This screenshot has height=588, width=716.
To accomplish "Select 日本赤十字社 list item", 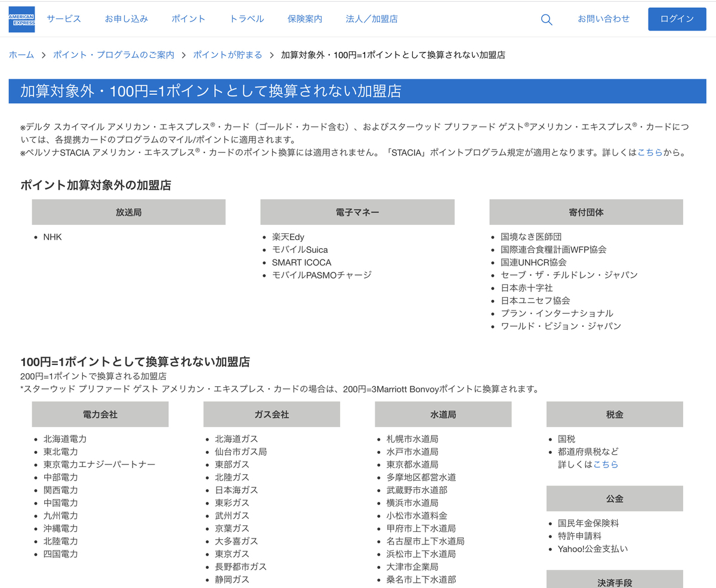I will (x=527, y=288).
